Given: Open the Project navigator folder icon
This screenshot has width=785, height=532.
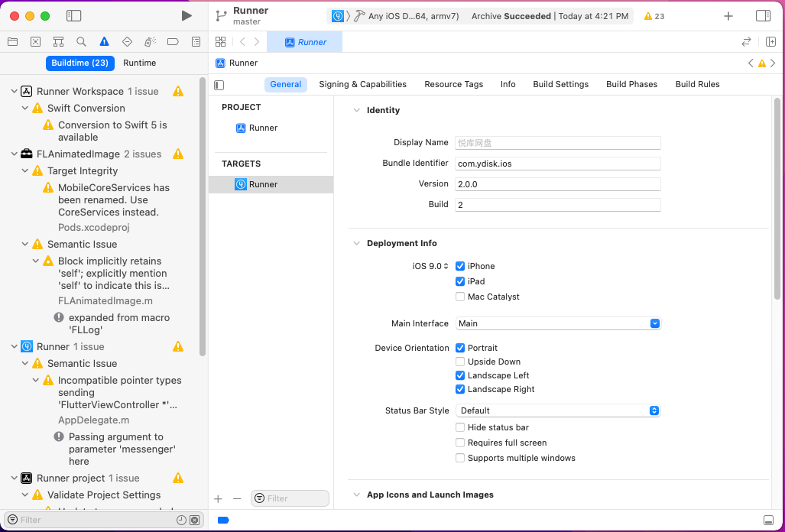Looking at the screenshot, I should pyautogui.click(x=12, y=42).
